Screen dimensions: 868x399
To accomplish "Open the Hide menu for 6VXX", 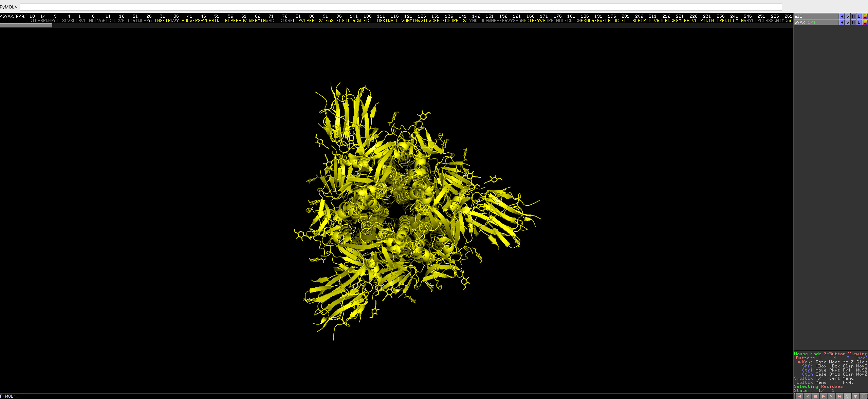I will coord(853,22).
